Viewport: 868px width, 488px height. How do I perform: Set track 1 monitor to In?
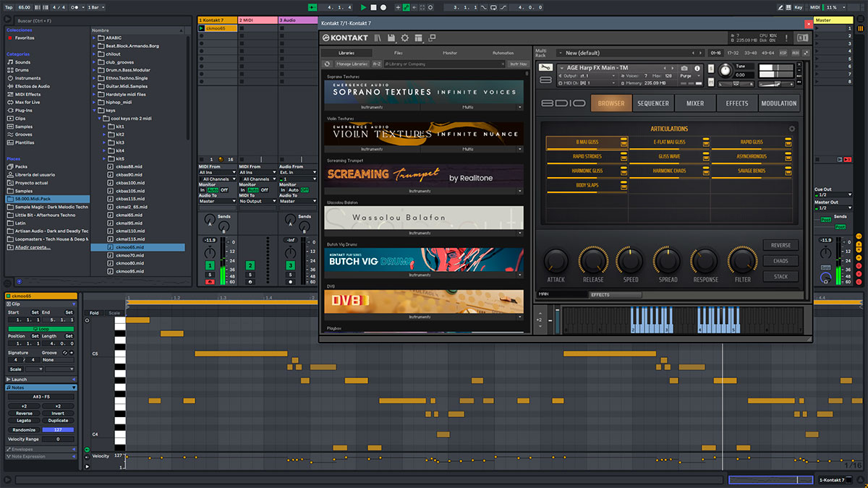pyautogui.click(x=203, y=190)
